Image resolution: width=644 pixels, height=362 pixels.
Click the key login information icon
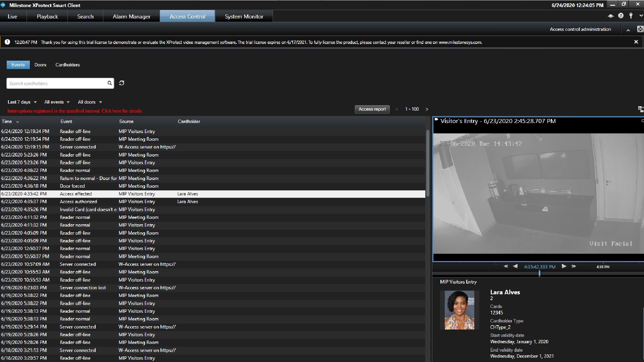(631, 16)
